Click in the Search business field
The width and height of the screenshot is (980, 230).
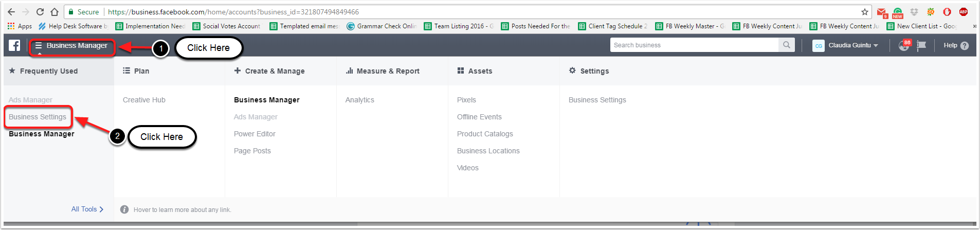tap(695, 45)
